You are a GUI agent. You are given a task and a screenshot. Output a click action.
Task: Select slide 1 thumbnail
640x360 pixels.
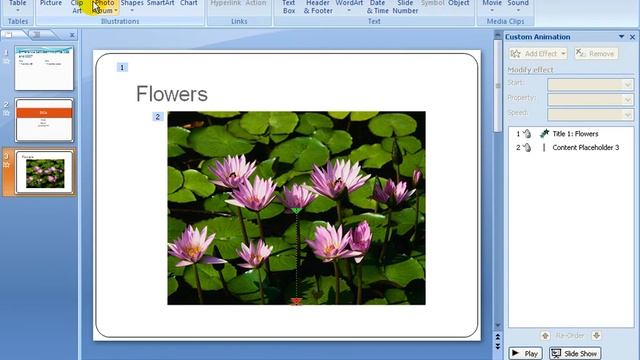tap(44, 68)
